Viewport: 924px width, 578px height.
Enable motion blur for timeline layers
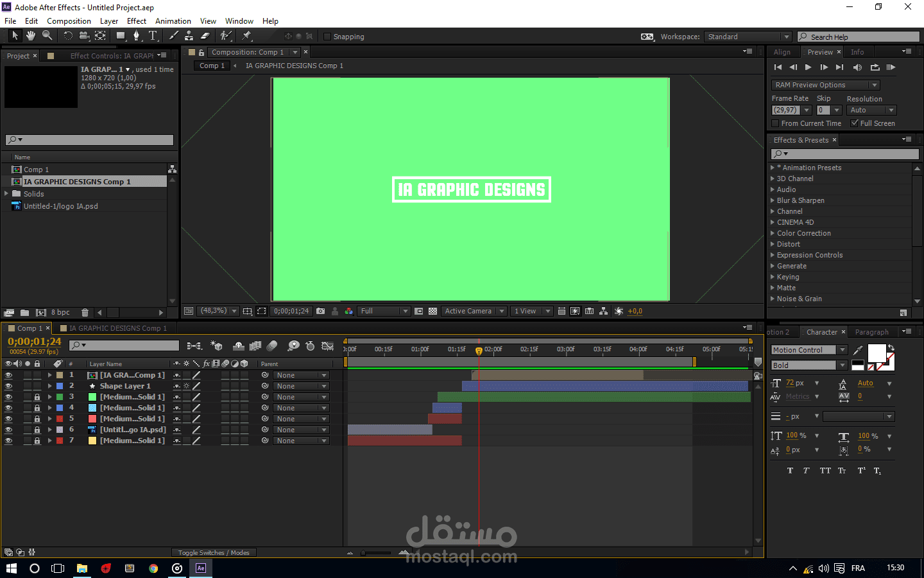(x=272, y=346)
